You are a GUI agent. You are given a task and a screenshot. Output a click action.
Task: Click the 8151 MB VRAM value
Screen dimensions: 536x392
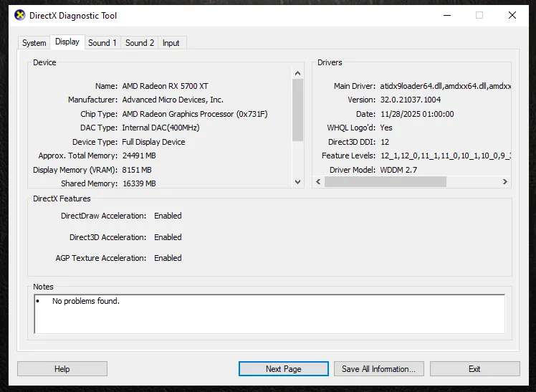click(137, 170)
